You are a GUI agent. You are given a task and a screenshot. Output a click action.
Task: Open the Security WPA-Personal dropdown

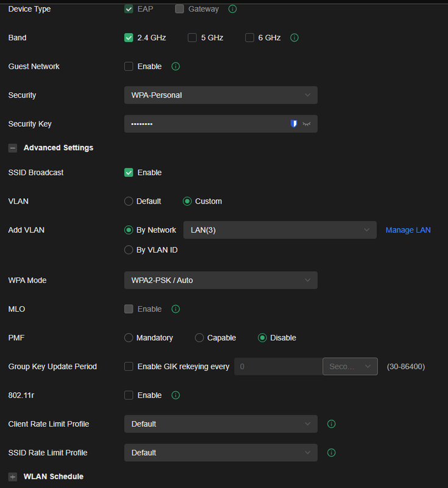220,95
